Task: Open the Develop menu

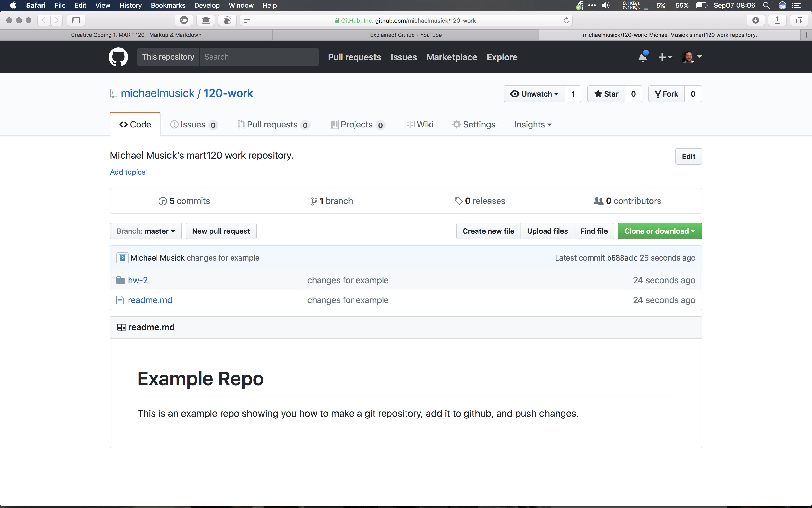Action: click(207, 5)
